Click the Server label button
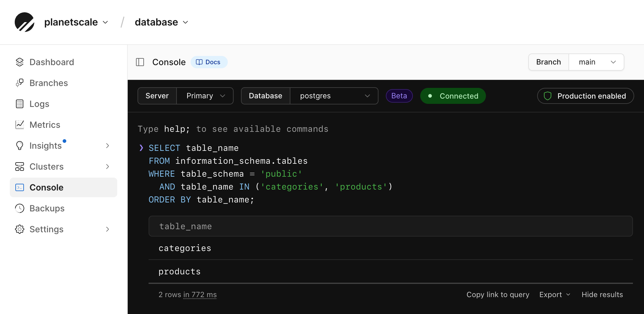Screen dimensions: 644x314 click(157, 96)
